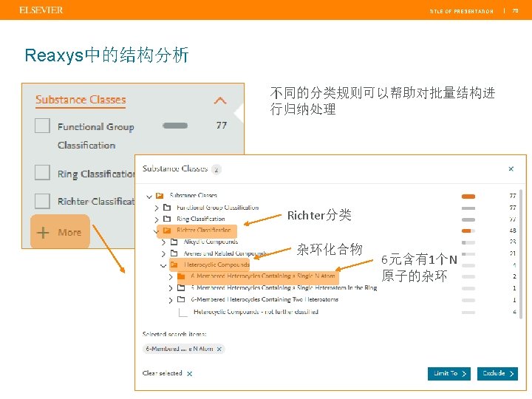Check the Functional Group Classification checkbox
The image size is (532, 399).
pos(42,126)
